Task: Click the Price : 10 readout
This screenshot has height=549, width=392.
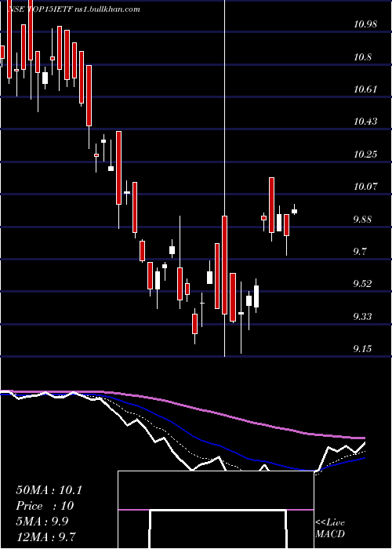Action: tap(45, 506)
